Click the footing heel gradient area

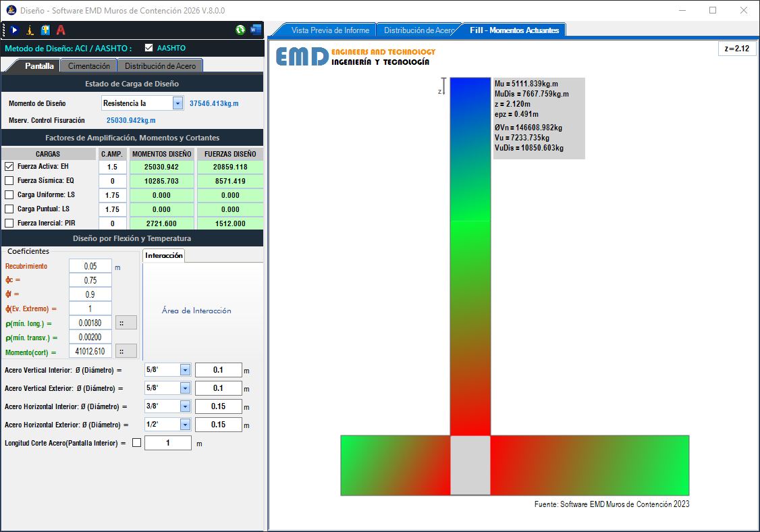[590, 466]
